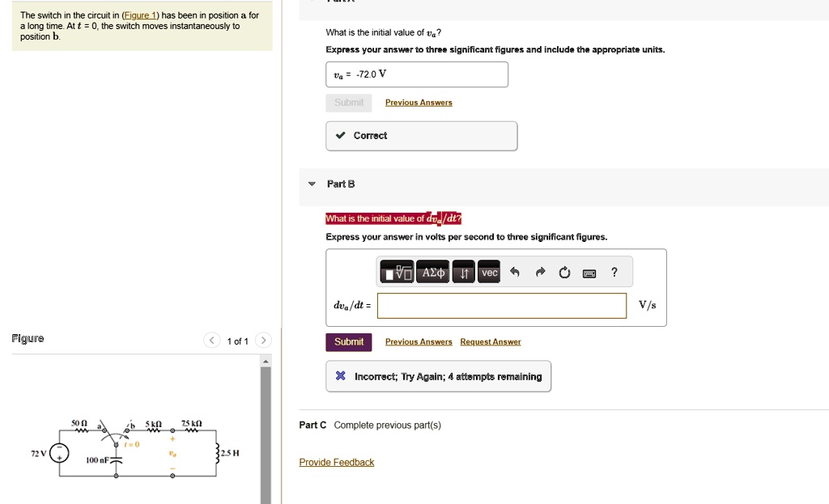Click 'Express your answer in volts per second' text
Image resolution: width=829 pixels, height=504 pixels.
[466, 237]
